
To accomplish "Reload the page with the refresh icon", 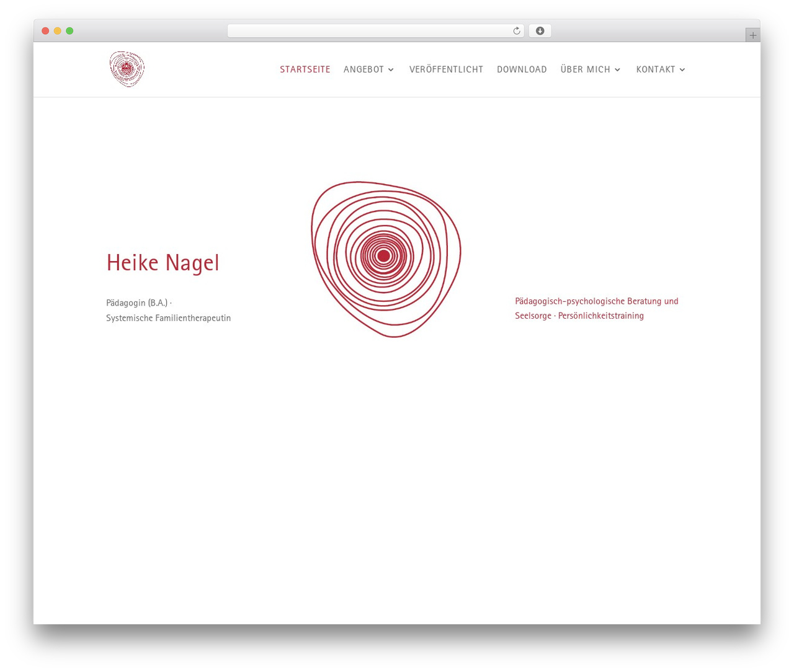I will tap(516, 31).
